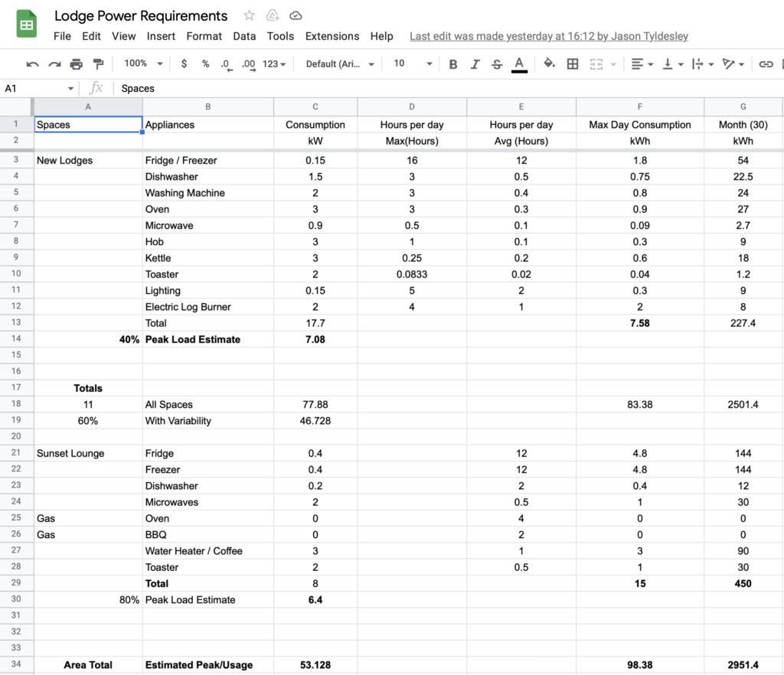
Task: Insert a link
Action: pyautogui.click(x=766, y=64)
